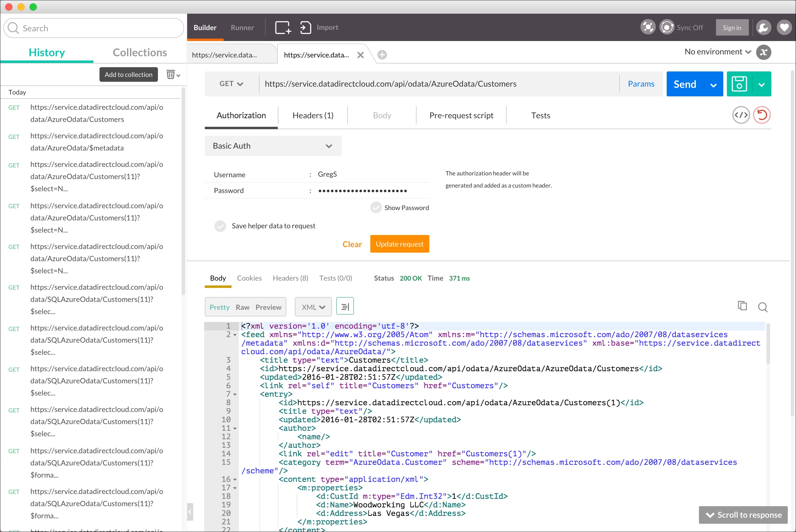The image size is (796, 532).
Task: Click the red reset request icon
Action: coord(762,115)
